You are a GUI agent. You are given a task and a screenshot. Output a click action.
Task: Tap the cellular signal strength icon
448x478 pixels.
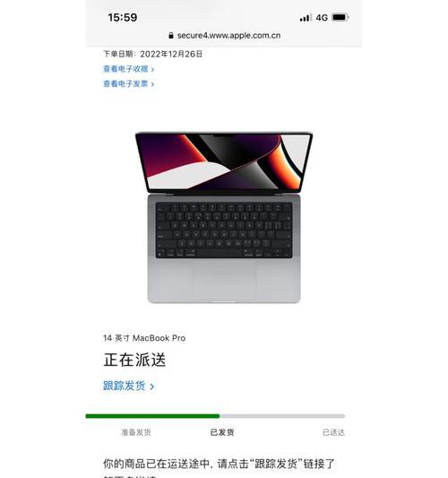(306, 18)
